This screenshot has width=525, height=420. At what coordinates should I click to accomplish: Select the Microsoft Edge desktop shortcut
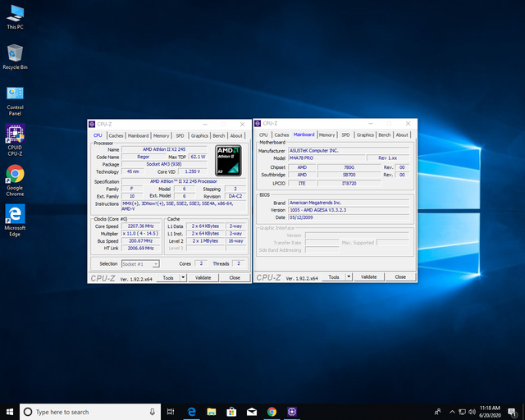15,220
